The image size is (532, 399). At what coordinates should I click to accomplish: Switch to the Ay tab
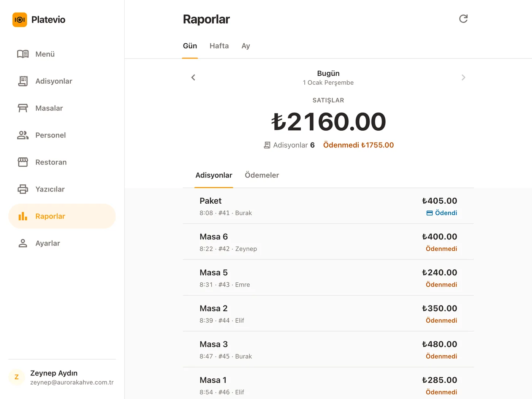246,46
